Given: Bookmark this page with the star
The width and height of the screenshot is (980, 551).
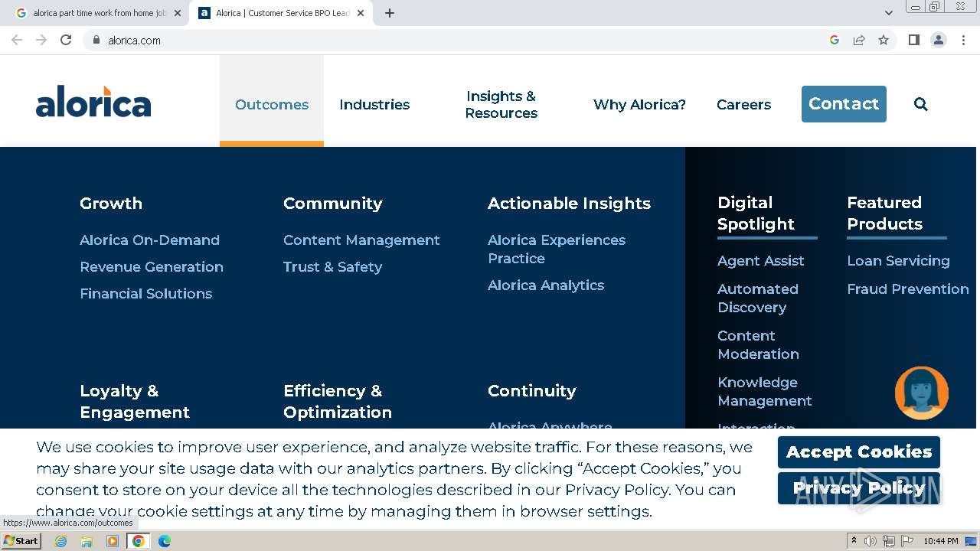Looking at the screenshot, I should (884, 40).
